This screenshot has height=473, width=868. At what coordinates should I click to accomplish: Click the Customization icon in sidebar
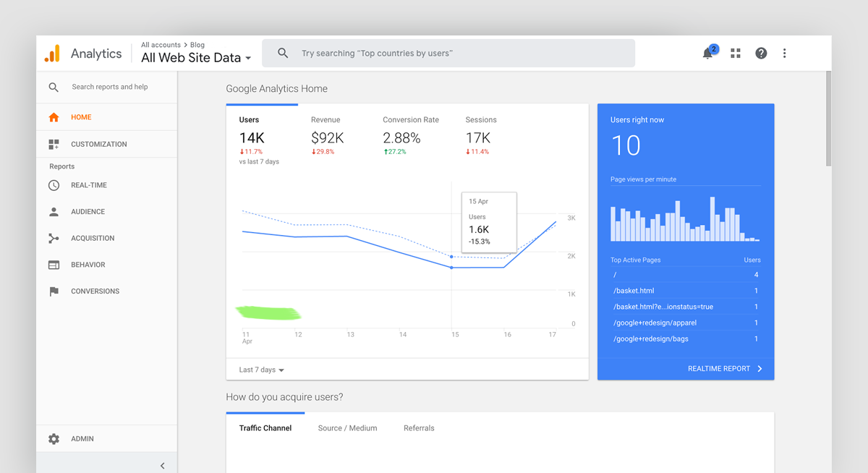pos(53,143)
